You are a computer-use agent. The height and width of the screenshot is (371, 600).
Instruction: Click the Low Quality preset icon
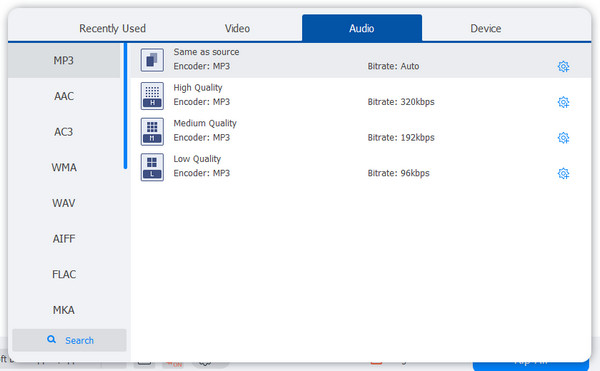(x=152, y=167)
